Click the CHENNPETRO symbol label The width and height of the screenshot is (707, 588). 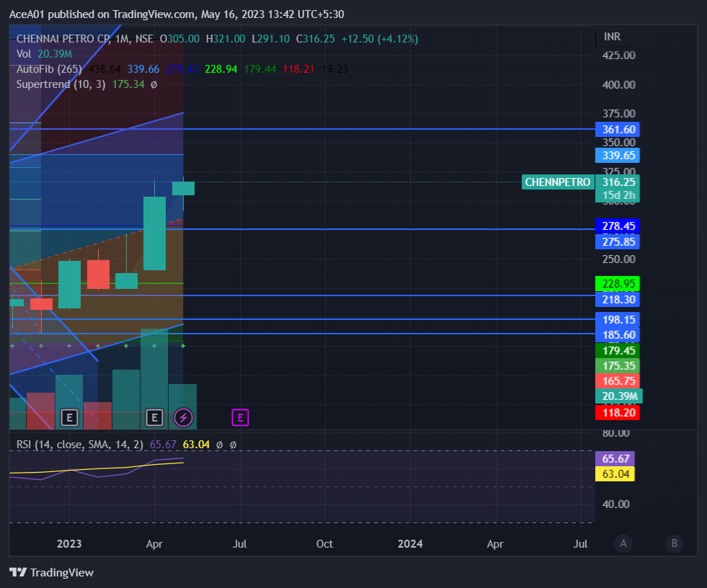point(558,182)
